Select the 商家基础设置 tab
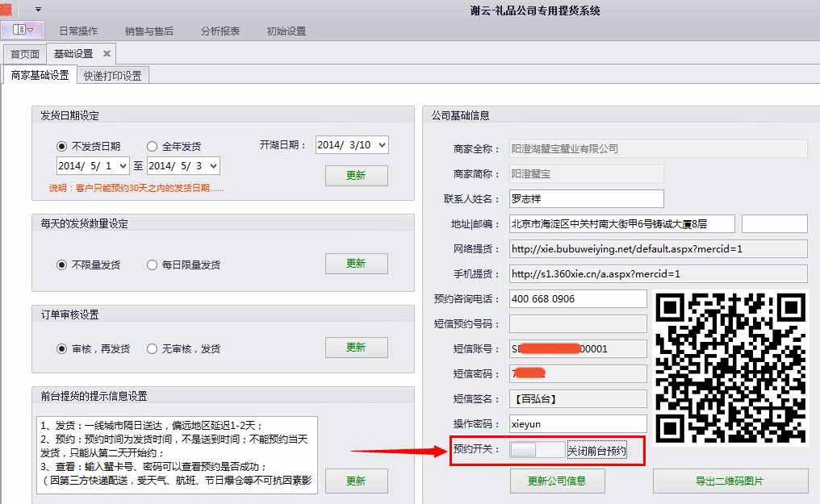 pos(40,75)
